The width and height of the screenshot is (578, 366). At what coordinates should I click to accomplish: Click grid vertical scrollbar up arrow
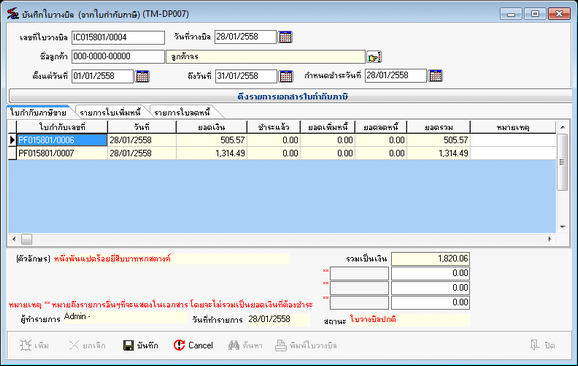(x=562, y=127)
